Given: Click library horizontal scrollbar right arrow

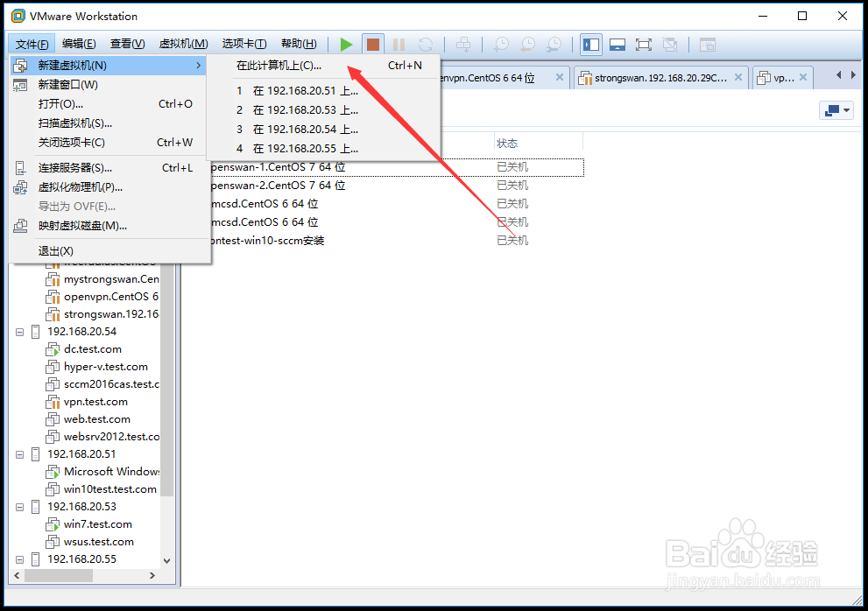Looking at the screenshot, I should [x=152, y=576].
